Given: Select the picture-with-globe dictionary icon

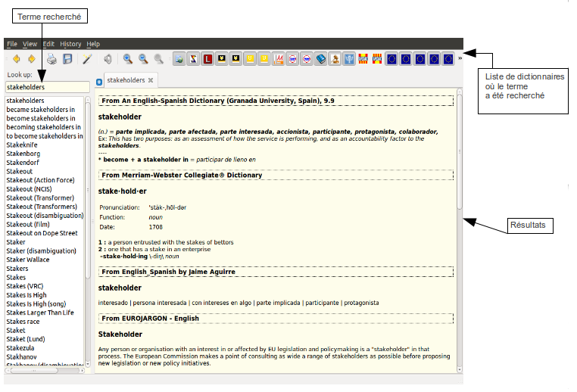Looking at the screenshot, I should (x=179, y=59).
